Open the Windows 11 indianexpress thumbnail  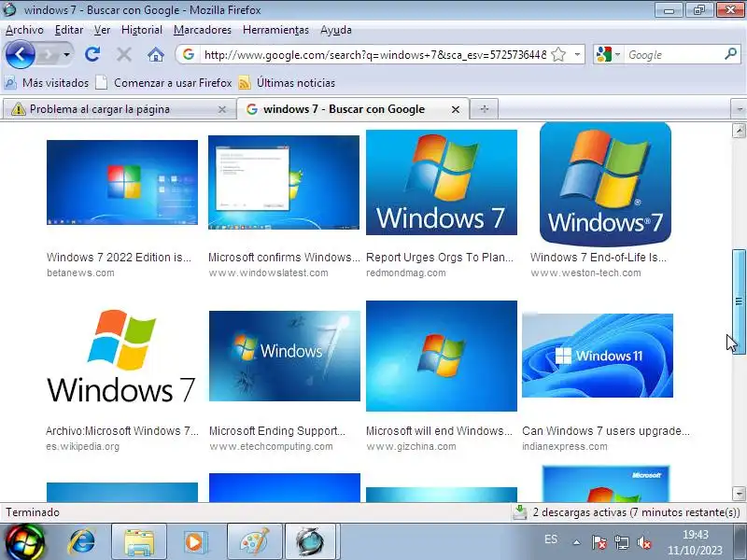[598, 356]
